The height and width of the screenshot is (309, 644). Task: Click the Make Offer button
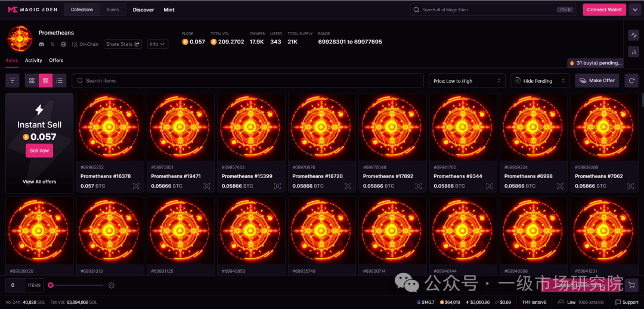point(597,81)
